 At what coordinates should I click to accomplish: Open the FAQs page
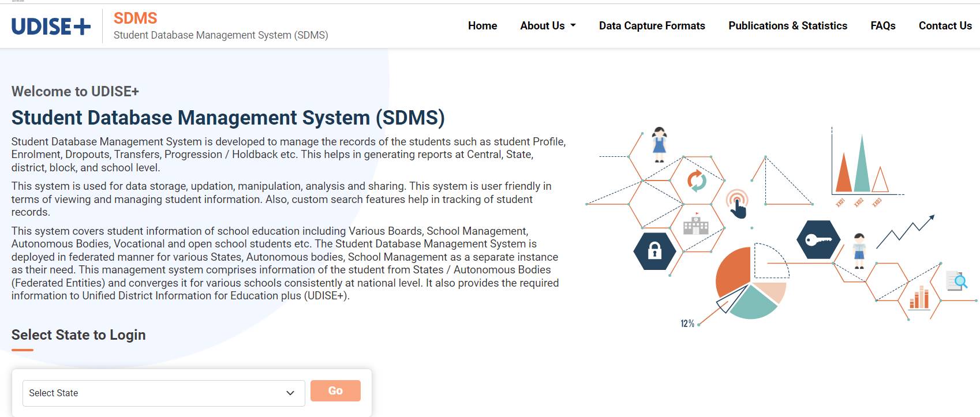883,26
